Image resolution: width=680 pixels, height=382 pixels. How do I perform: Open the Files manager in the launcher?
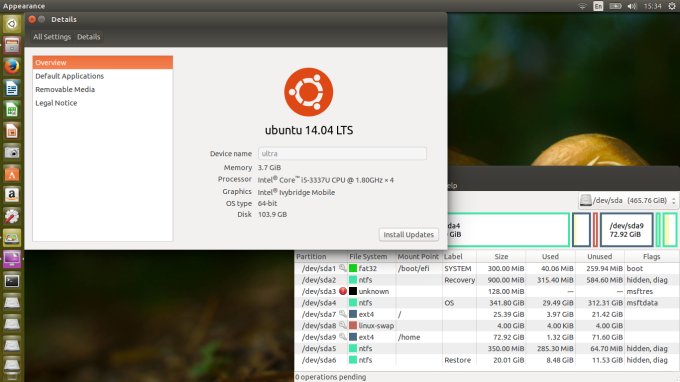click(12, 45)
